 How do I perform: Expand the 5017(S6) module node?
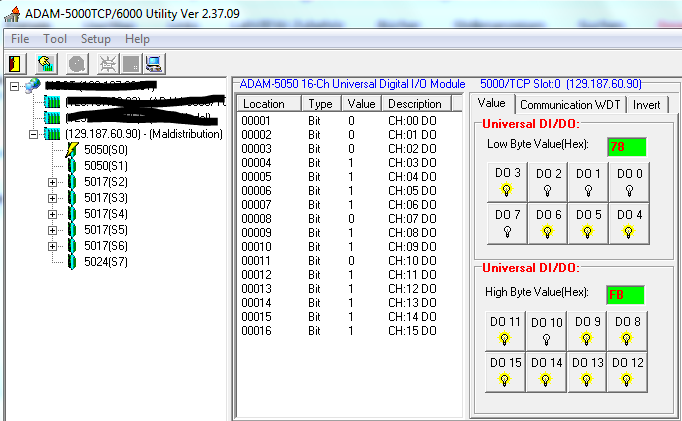click(x=53, y=246)
